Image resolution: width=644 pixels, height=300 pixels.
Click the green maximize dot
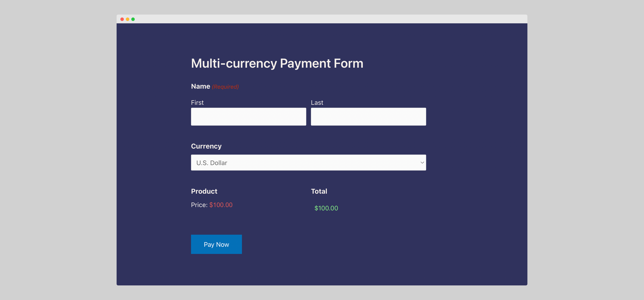[133, 19]
